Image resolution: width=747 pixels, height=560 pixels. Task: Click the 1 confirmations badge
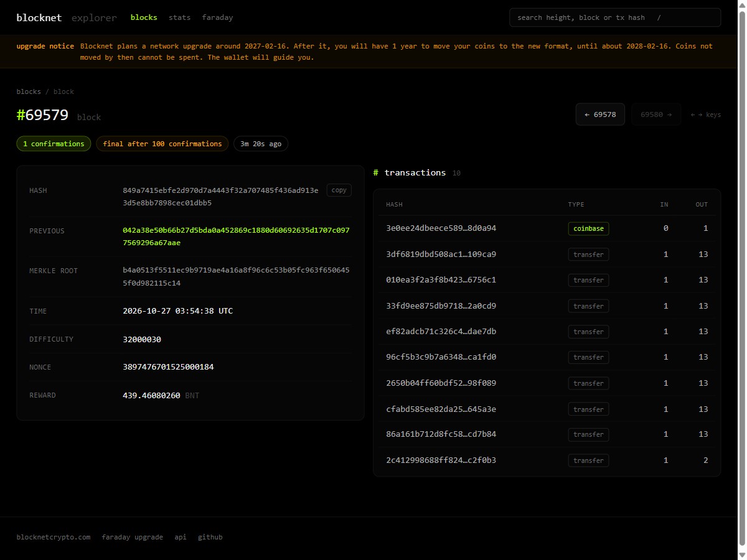(54, 144)
